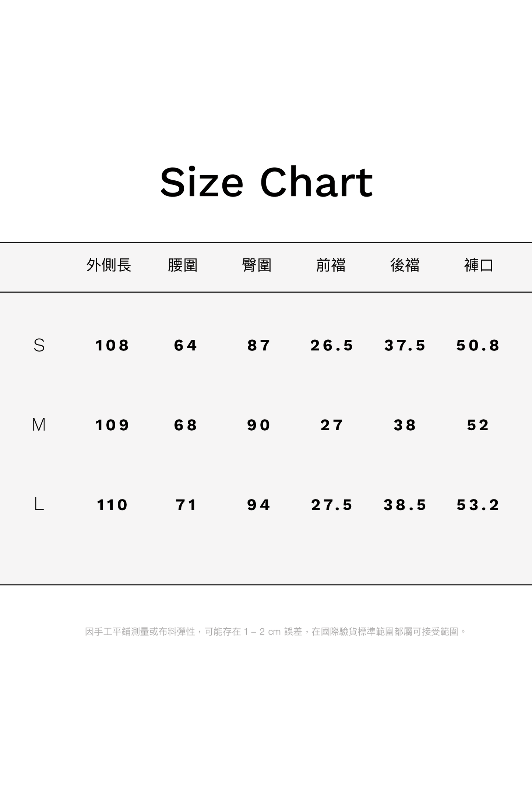Click the 臀圍 column header
532x798 pixels.
tap(257, 265)
